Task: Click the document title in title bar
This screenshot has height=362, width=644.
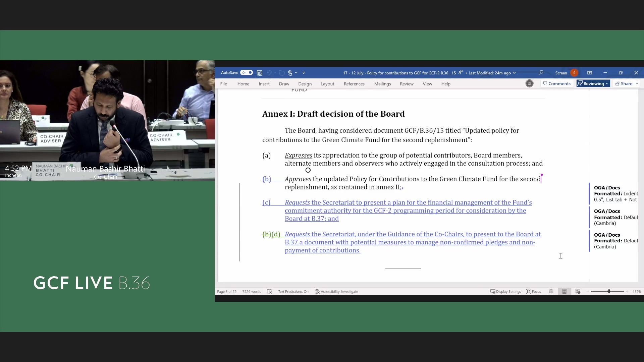Action: pos(399,73)
